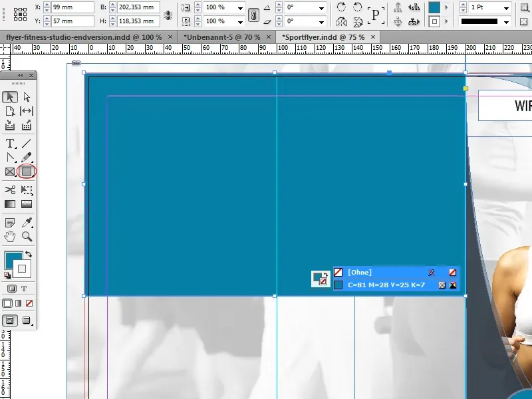Open the horizontal scale percentage dropdown

(x=240, y=8)
